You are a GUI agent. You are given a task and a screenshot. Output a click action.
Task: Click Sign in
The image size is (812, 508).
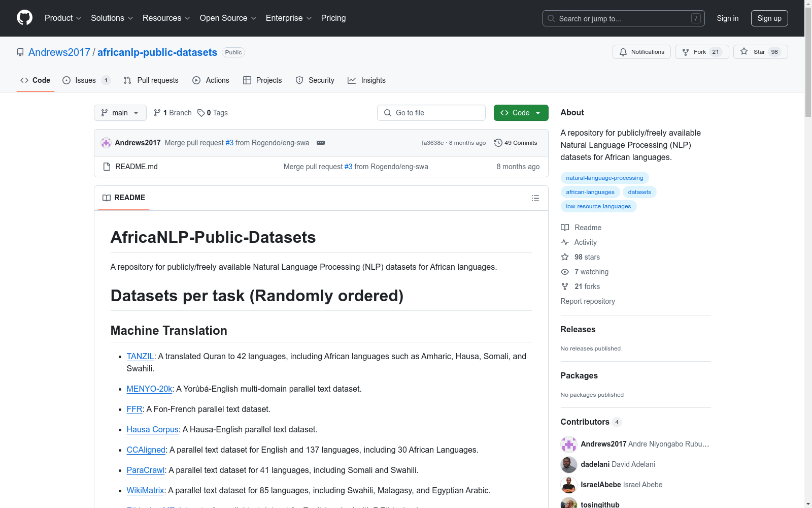[728, 18]
